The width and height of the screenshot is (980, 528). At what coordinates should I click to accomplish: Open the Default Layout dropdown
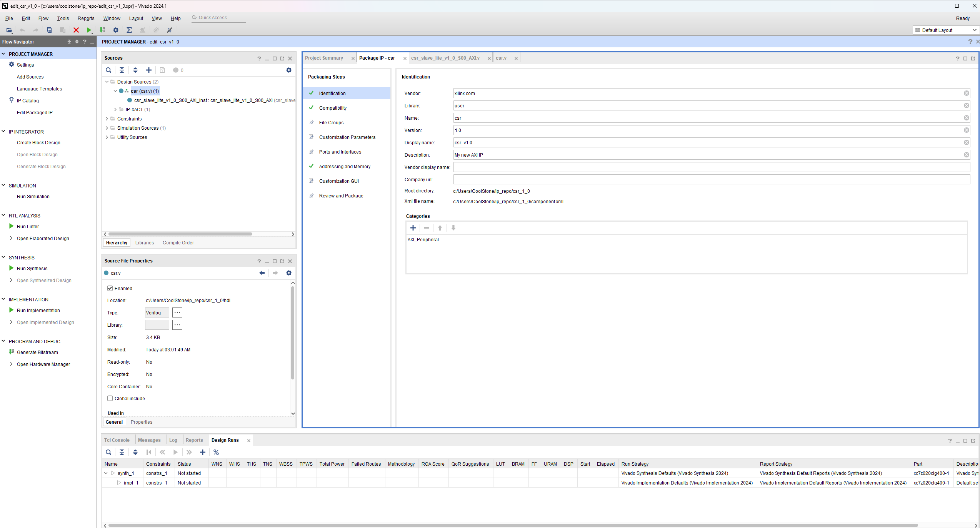pos(946,30)
